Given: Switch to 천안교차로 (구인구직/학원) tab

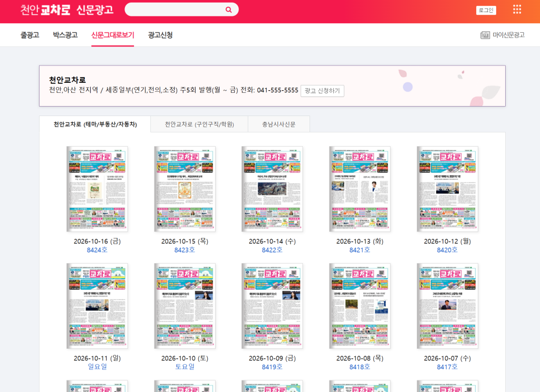Looking at the screenshot, I should pyautogui.click(x=199, y=124).
